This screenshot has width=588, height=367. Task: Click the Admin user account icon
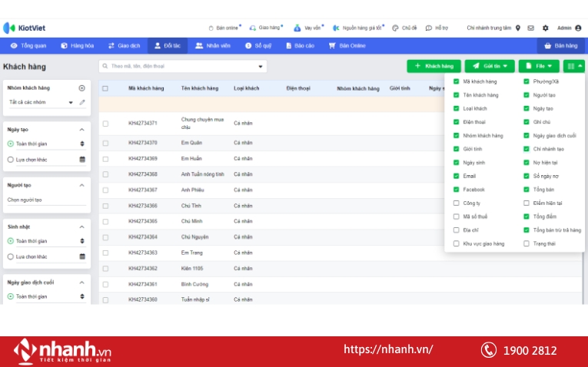click(578, 28)
